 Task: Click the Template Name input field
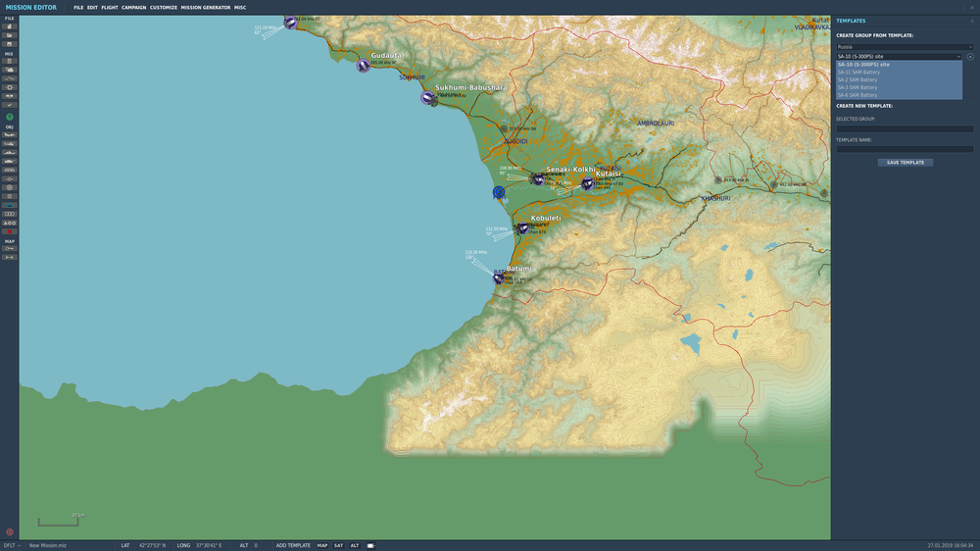pos(905,149)
